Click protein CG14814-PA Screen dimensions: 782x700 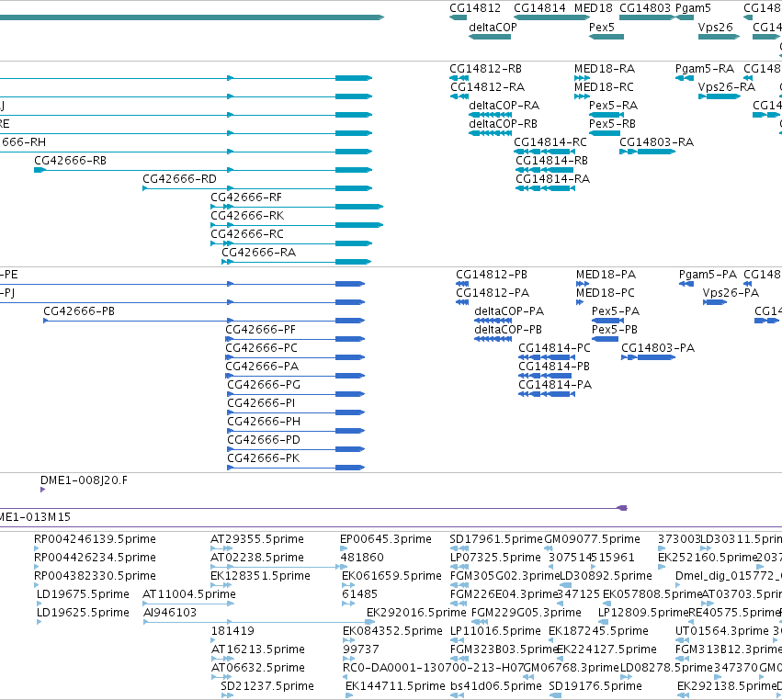click(555, 385)
